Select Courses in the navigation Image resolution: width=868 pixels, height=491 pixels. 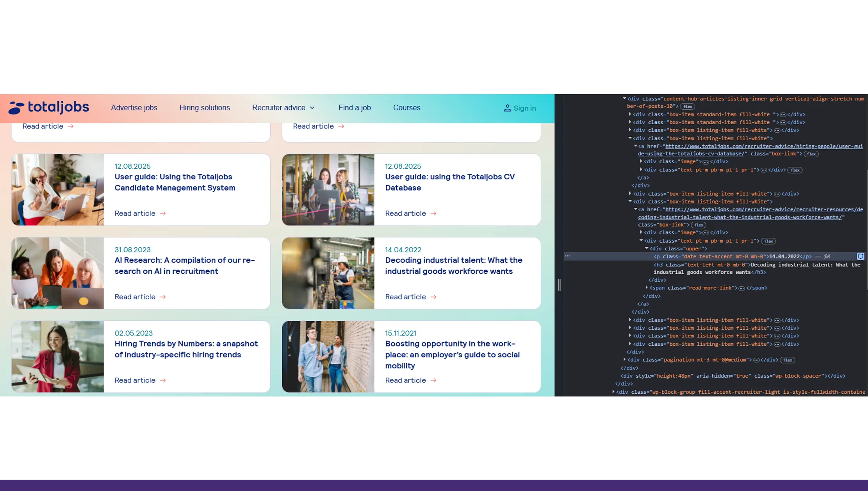(x=406, y=108)
